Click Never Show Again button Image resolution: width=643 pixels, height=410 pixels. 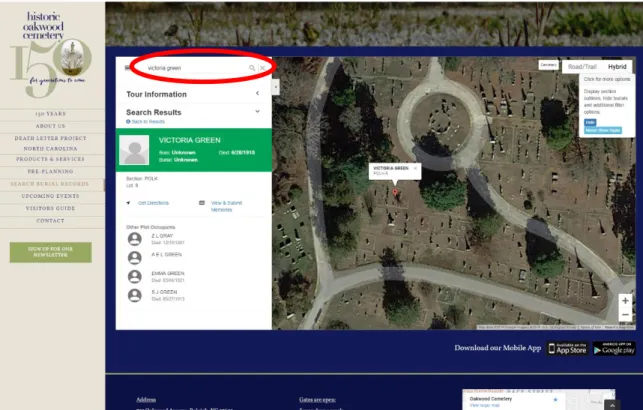tap(603, 130)
